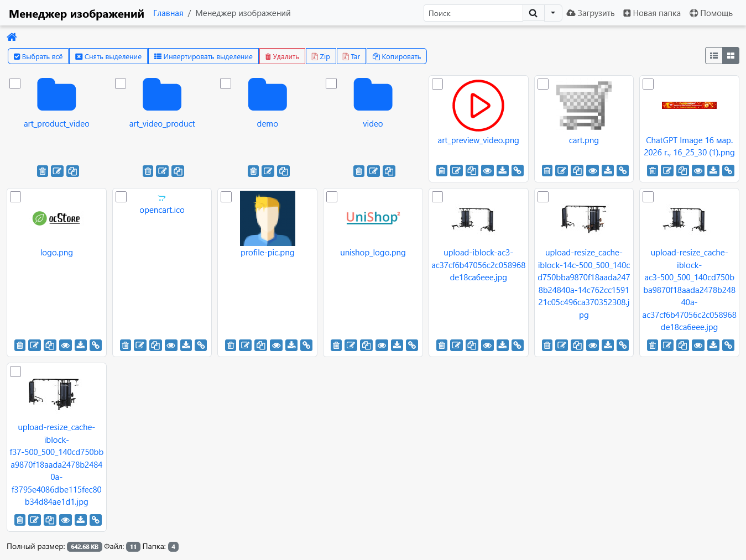Viewport: 746px width, 560px height.
Task: Click the home breadcrumb icon
Action: (12, 37)
